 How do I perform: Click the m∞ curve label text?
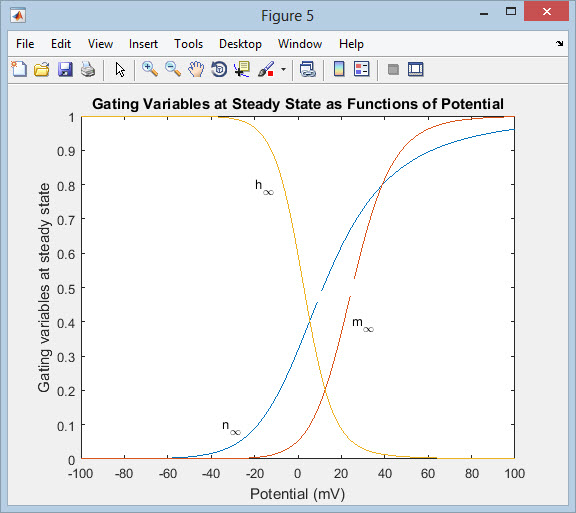click(x=363, y=324)
